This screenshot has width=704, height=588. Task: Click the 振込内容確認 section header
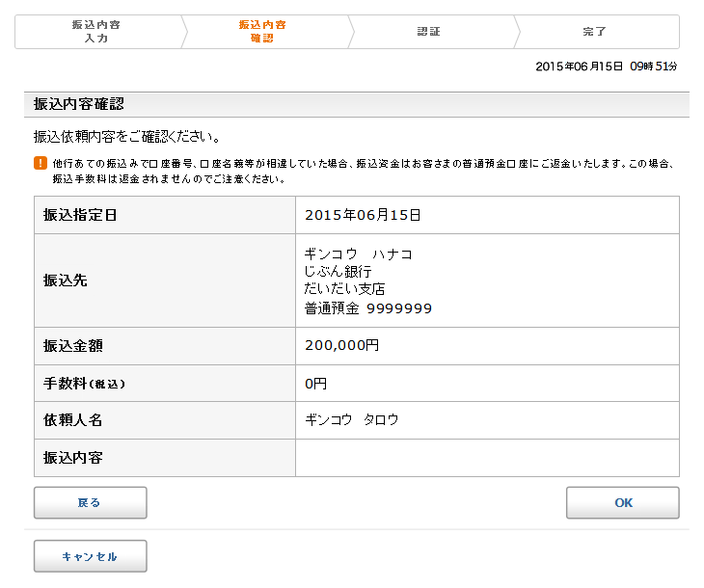coord(79,104)
